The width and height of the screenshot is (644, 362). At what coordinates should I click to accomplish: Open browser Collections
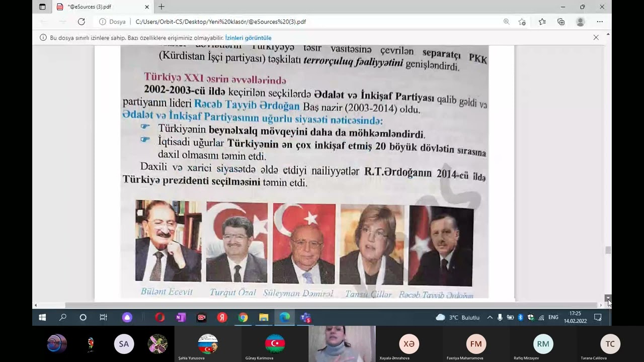[561, 22]
